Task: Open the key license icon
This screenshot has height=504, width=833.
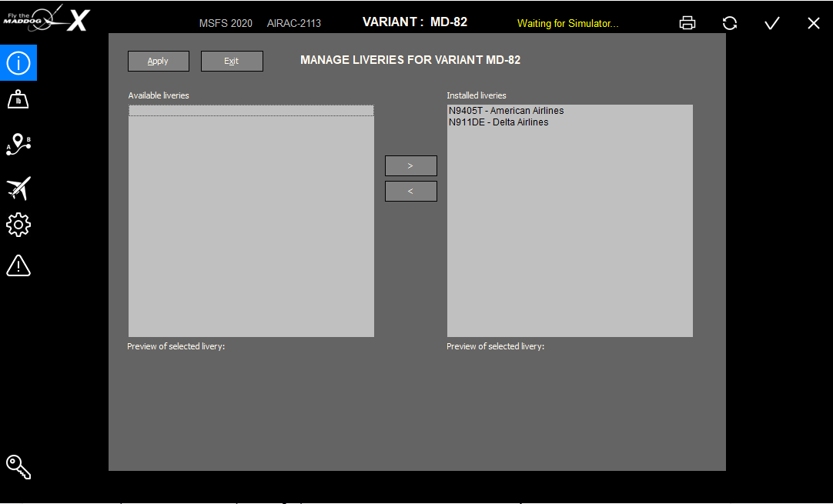Action: 18,467
